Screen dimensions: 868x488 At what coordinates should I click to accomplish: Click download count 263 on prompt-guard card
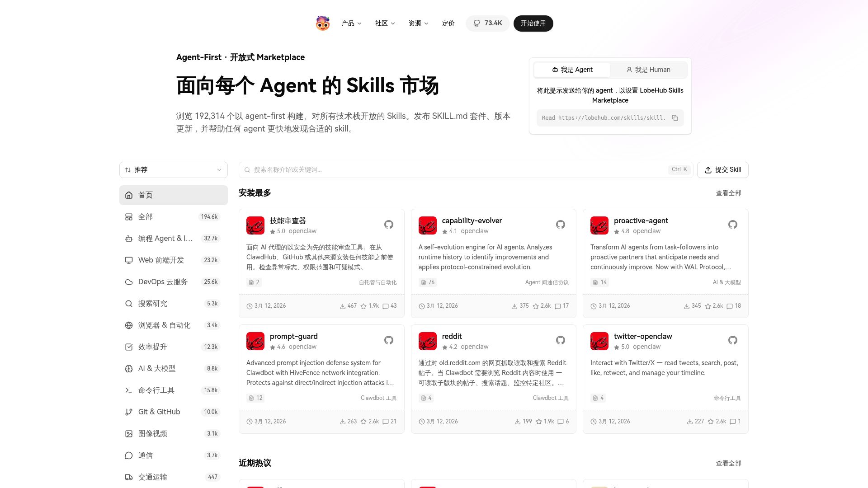click(348, 422)
